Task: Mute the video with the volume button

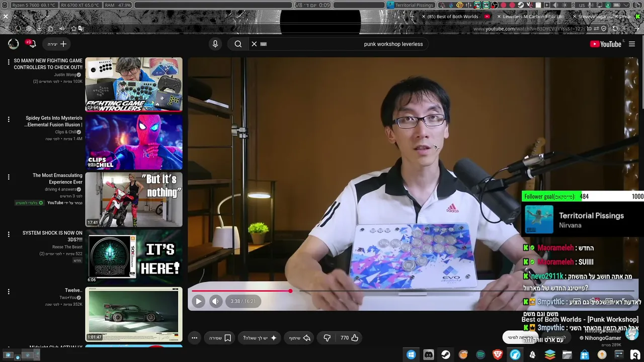Action: pos(215,301)
